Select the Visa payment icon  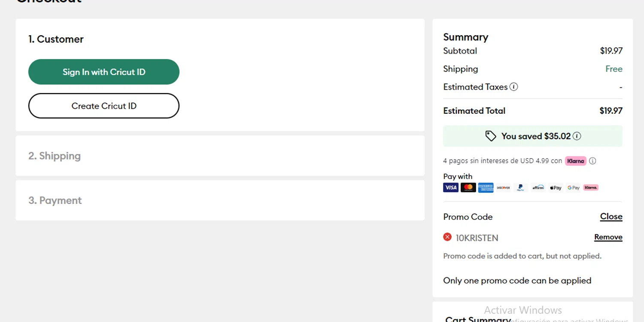pos(451,188)
